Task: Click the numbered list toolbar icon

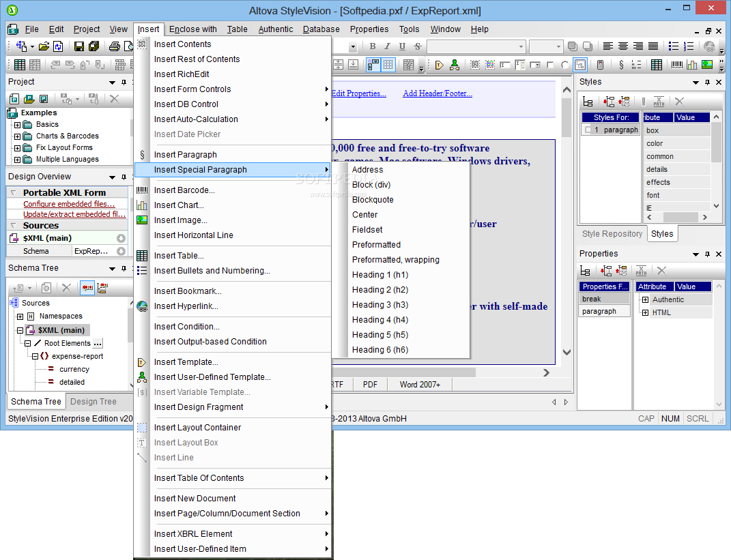Action: 689,46
